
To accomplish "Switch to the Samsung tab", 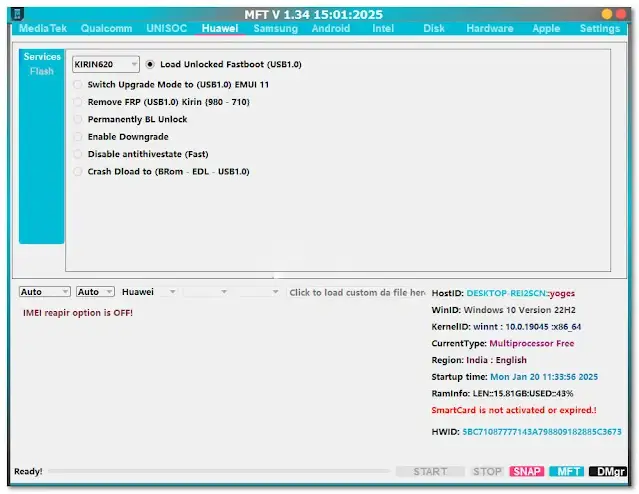I will click(x=276, y=28).
